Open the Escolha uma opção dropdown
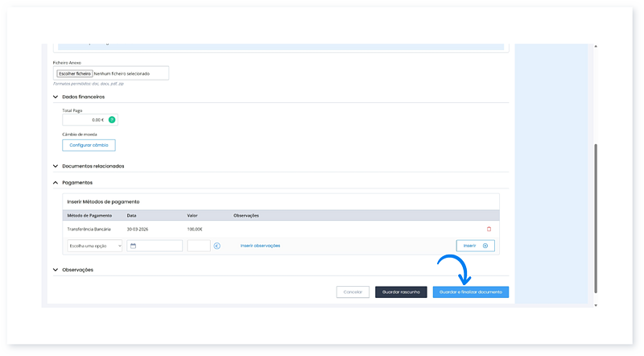The height and width of the screenshot is (356, 644). (93, 246)
